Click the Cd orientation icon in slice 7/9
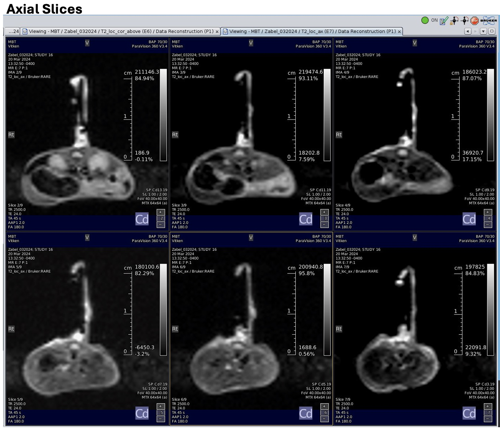The width and height of the screenshot is (504, 431). click(469, 414)
